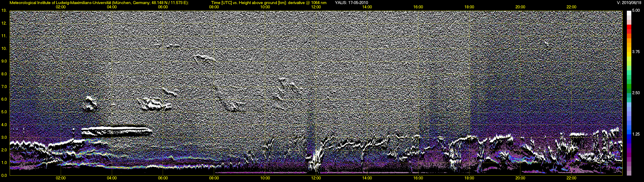Screen dimensions: 644x182
Task: Click the '12.' height axis label
Action: pos(4,23)
